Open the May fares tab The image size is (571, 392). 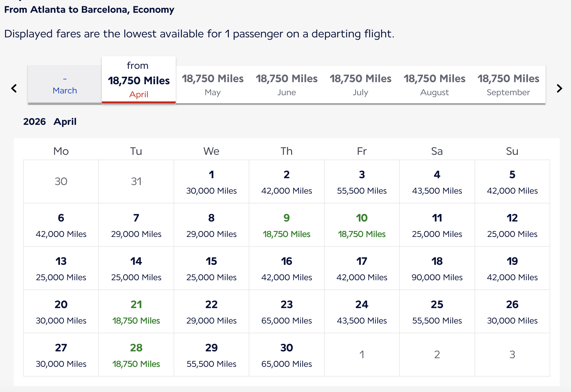pyautogui.click(x=212, y=85)
